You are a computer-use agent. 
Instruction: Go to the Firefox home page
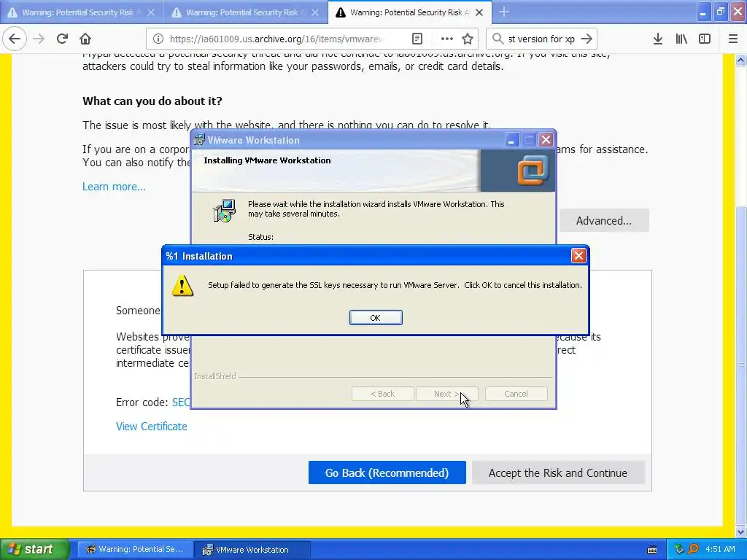tap(85, 39)
